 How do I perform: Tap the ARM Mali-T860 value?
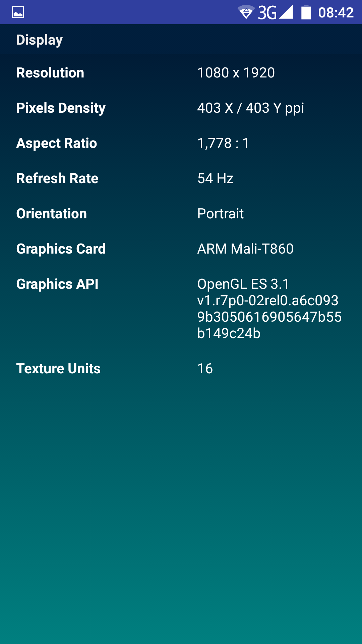point(245,249)
